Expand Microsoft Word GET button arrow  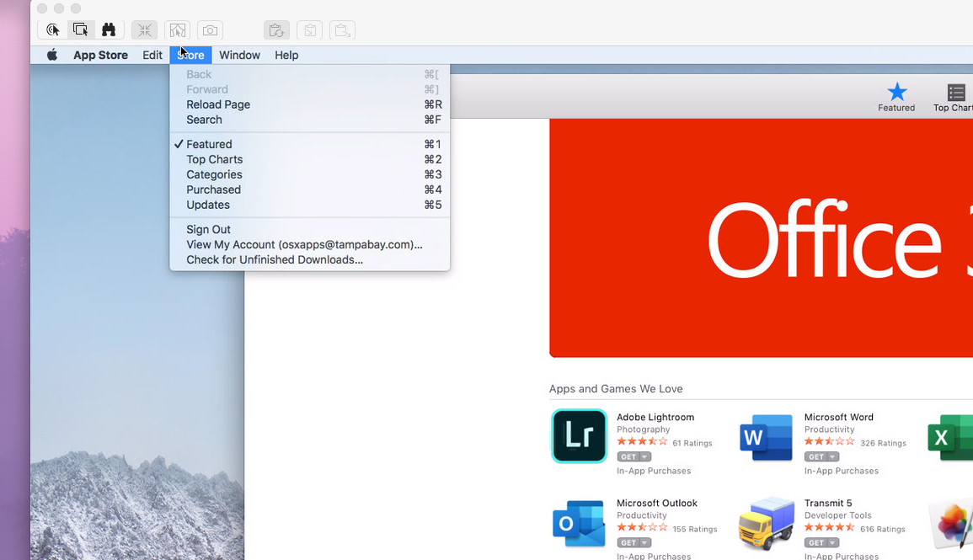[x=833, y=457]
